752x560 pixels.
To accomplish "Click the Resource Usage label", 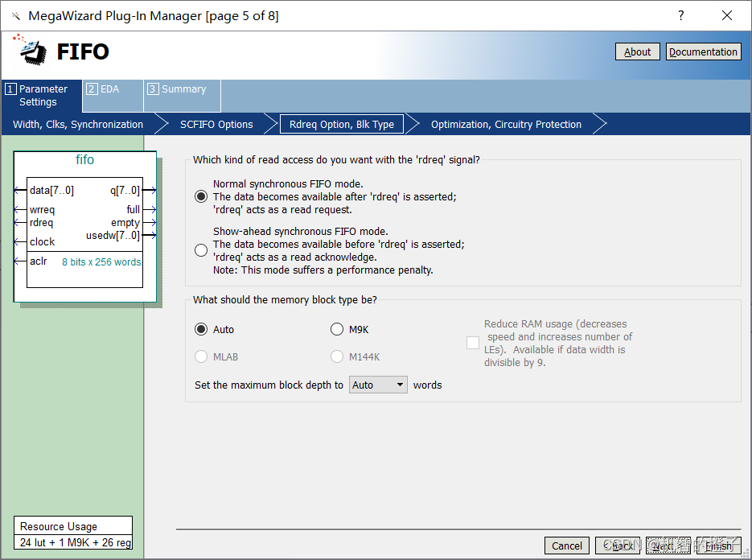I will [59, 526].
